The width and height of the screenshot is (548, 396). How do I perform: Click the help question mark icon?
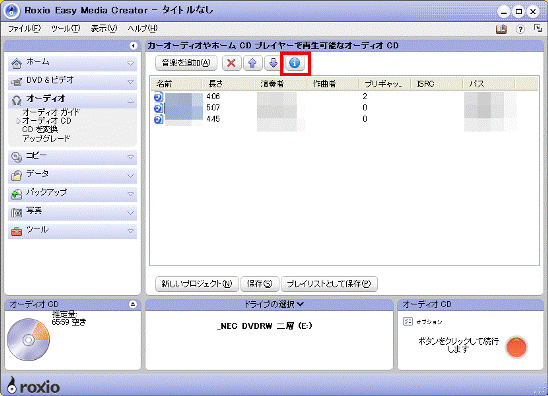point(520,29)
